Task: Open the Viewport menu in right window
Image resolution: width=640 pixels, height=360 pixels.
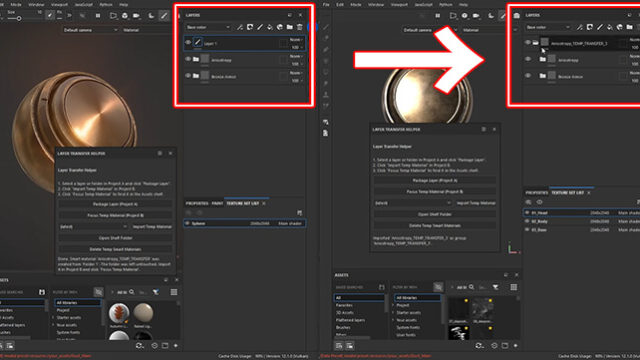Action: coord(399,4)
